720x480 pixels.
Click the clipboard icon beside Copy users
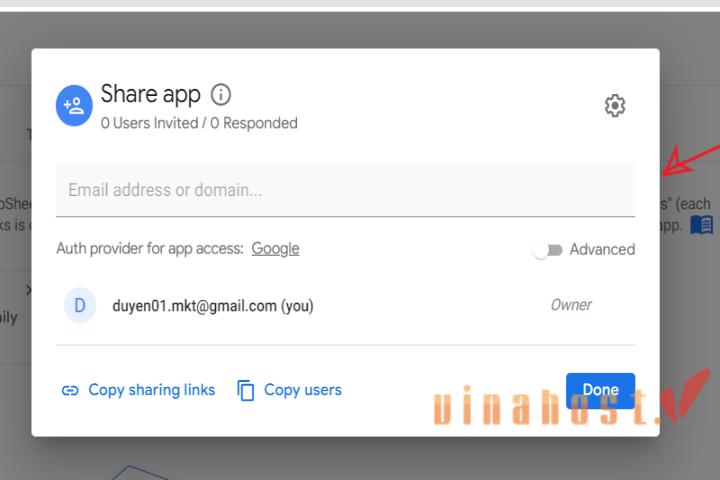coord(246,390)
